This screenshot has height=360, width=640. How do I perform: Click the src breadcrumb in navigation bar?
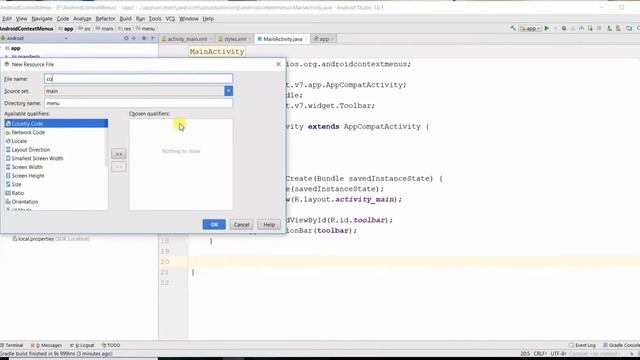pyautogui.click(x=84, y=29)
